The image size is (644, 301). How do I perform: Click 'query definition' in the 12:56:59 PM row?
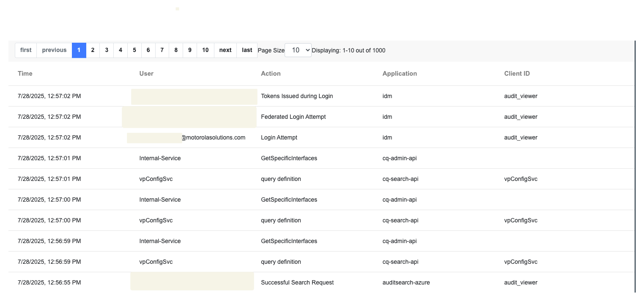click(281, 262)
